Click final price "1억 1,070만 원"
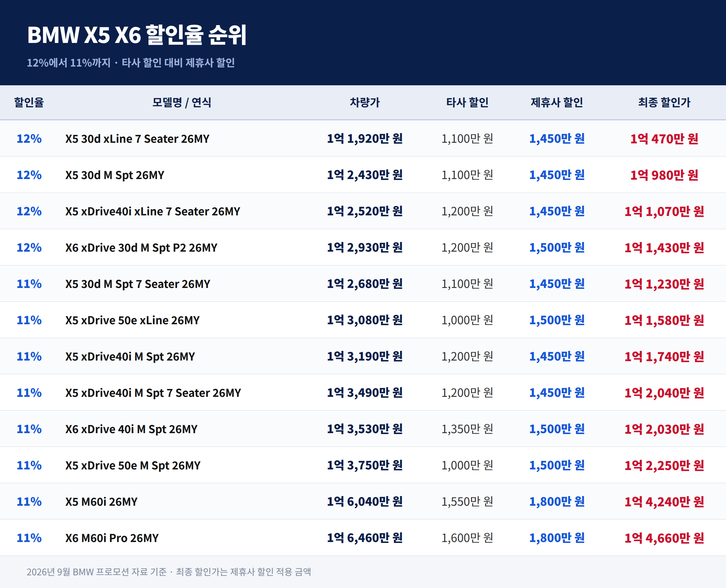Screen dimensions: 726x588 664,211
